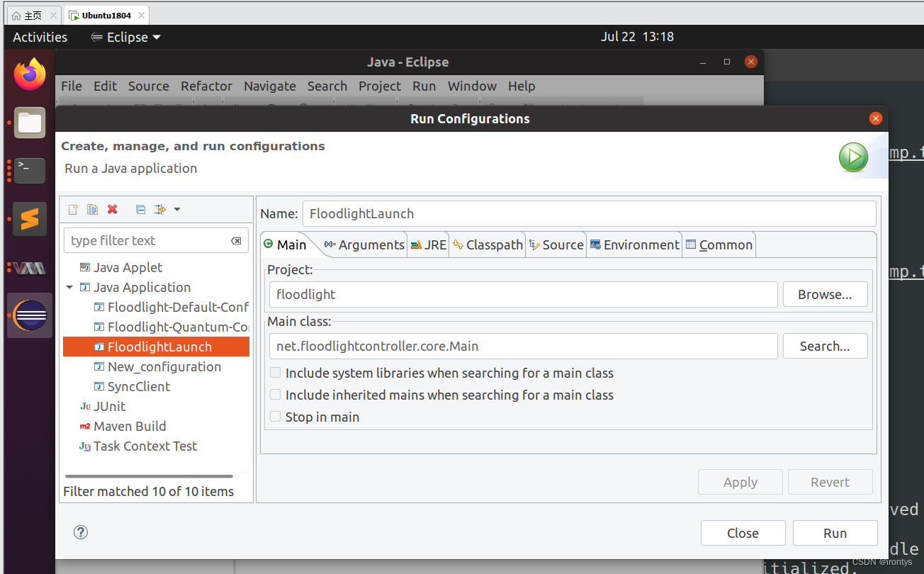Click the filter launch configurations icon
924x574 pixels.
click(x=159, y=209)
